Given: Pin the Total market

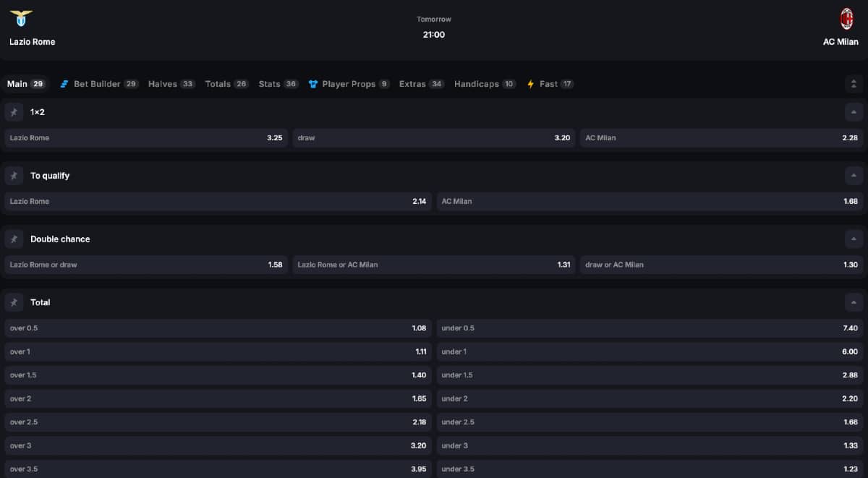Looking at the screenshot, I should (x=12, y=302).
